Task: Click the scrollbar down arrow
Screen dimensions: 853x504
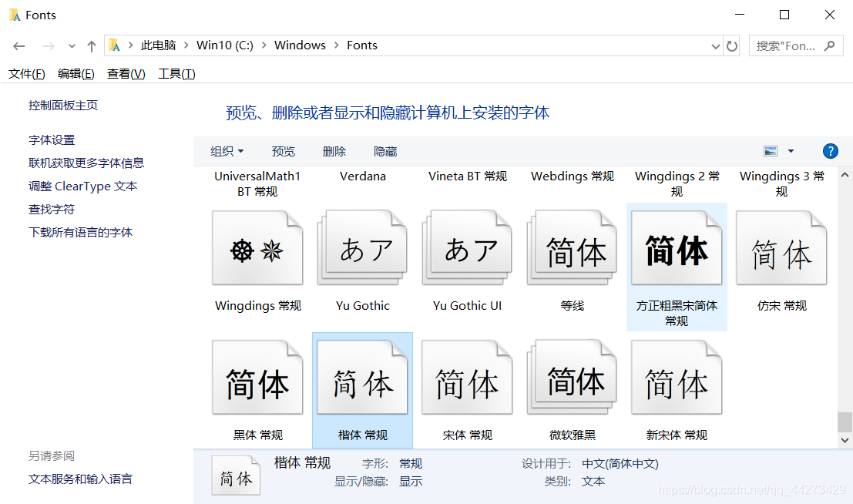Action: click(845, 440)
